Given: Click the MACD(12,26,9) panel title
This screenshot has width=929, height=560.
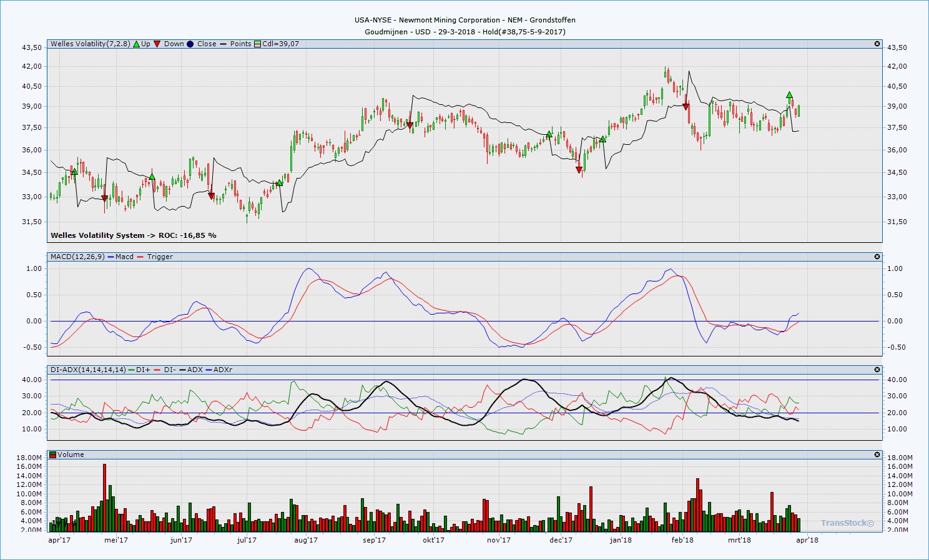Looking at the screenshot, I should (77, 257).
